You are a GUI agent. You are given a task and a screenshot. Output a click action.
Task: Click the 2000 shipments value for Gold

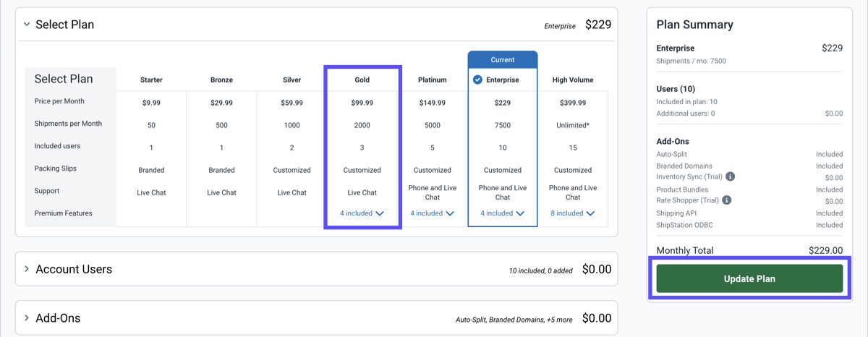362,125
